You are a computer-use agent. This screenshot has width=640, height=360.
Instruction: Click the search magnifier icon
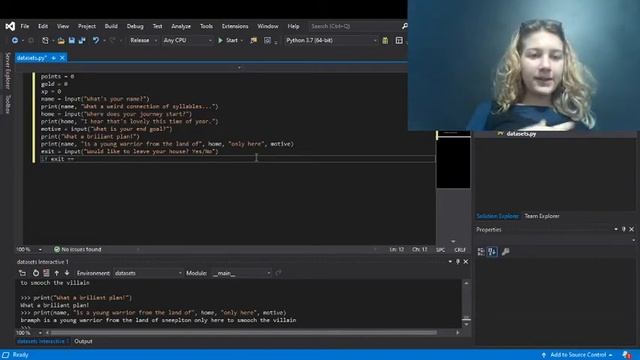coord(404,26)
